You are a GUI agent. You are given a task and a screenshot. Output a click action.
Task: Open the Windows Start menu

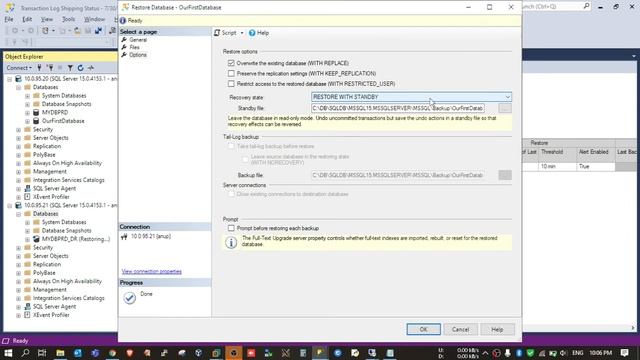[8, 353]
